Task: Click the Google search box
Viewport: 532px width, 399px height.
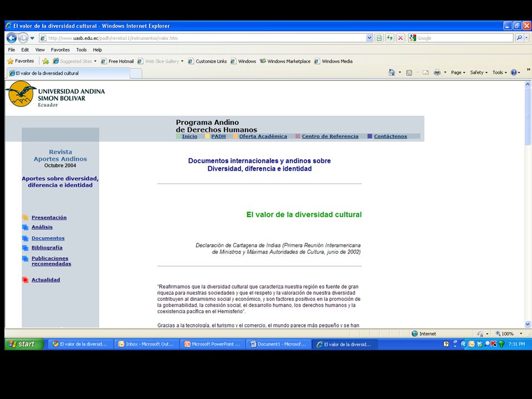Action: (465, 38)
